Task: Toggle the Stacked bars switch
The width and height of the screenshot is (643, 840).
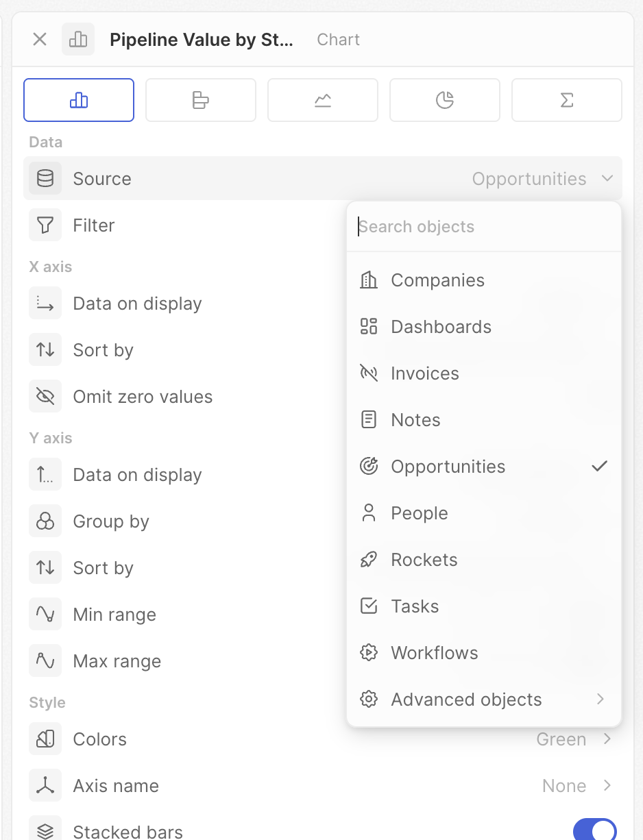Action: 594,830
